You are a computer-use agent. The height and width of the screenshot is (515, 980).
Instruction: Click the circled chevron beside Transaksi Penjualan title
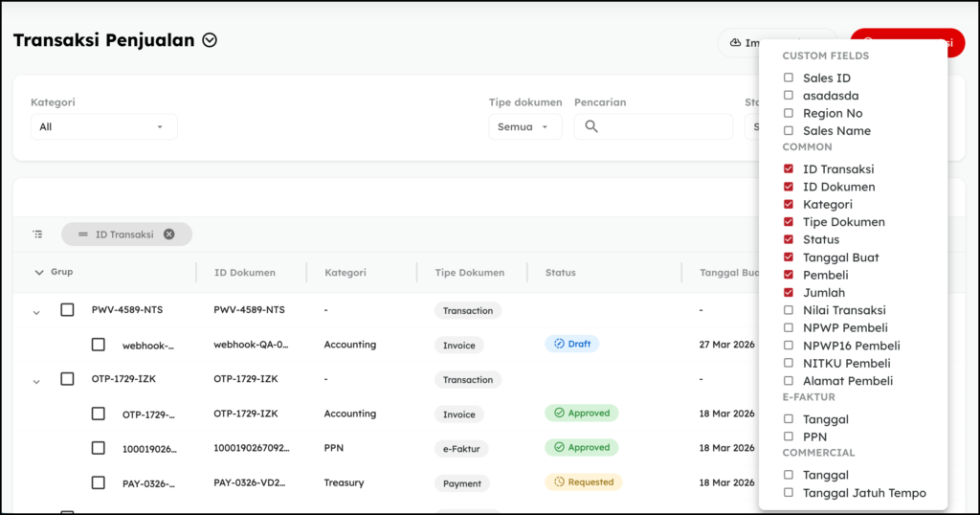[x=211, y=40]
